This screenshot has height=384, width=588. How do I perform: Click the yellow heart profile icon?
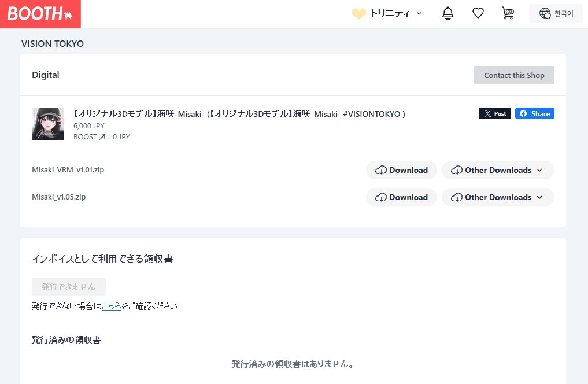point(358,13)
